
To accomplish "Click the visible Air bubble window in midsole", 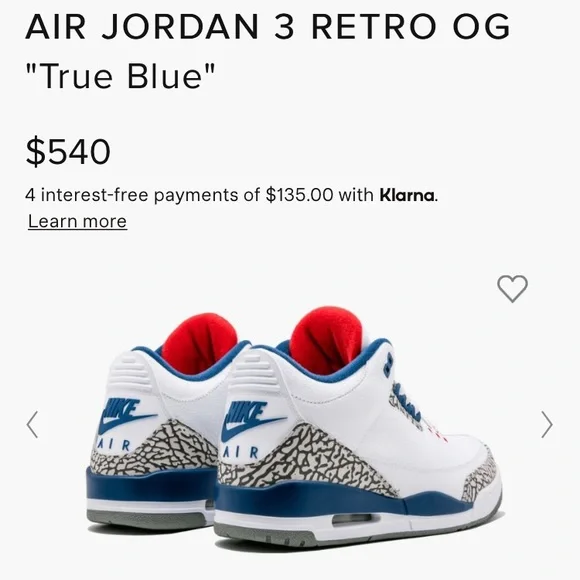I will [x=352, y=519].
